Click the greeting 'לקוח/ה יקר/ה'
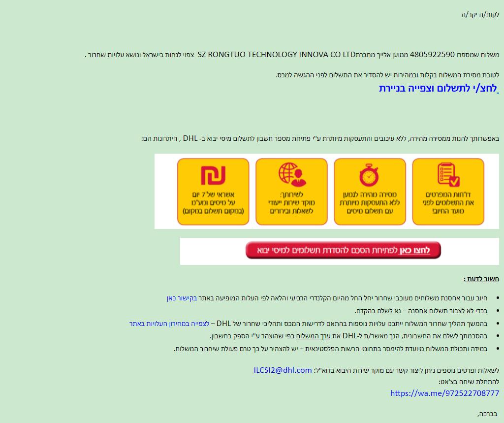The image size is (504, 423). pos(480,15)
